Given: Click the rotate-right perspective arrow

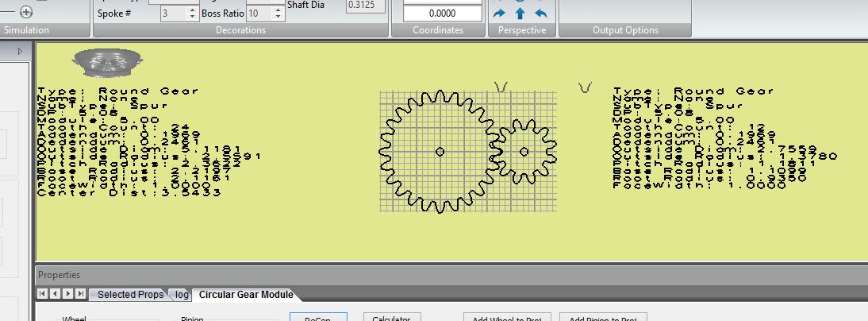Looking at the screenshot, I should coord(499,14).
